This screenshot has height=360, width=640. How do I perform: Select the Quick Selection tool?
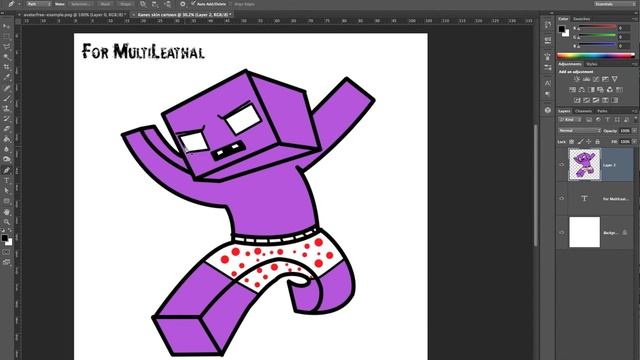(6, 57)
